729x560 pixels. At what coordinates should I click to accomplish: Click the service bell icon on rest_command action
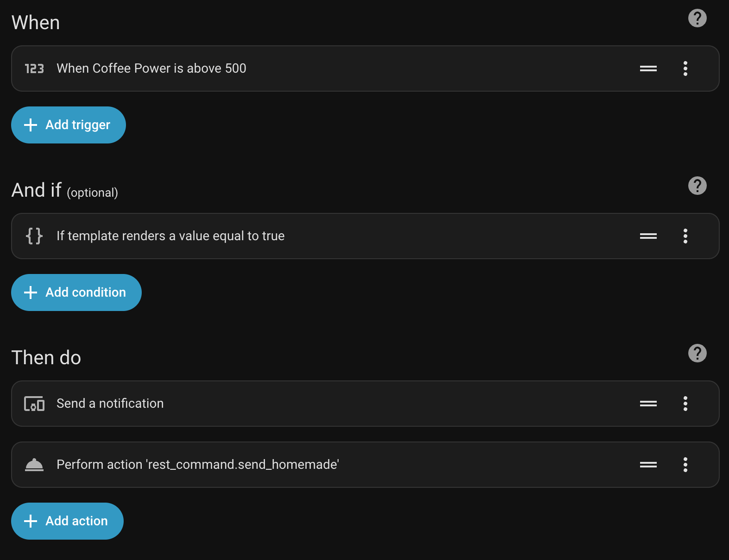[34, 465]
